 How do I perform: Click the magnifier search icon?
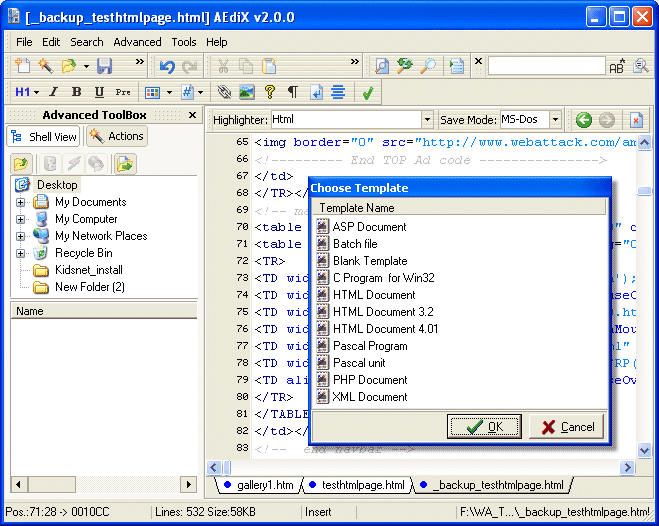pyautogui.click(x=428, y=66)
